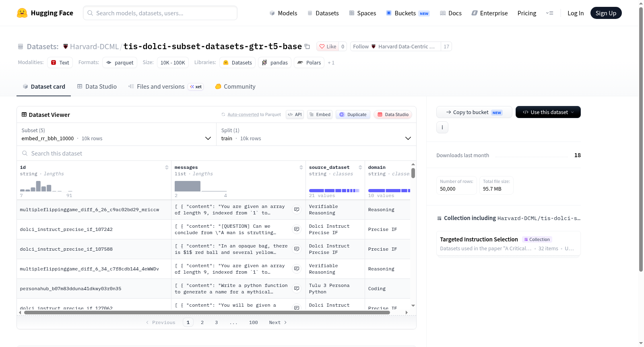Screen dimensions: 644x347
Task: Go to Models in the top navigation
Action: [283, 13]
